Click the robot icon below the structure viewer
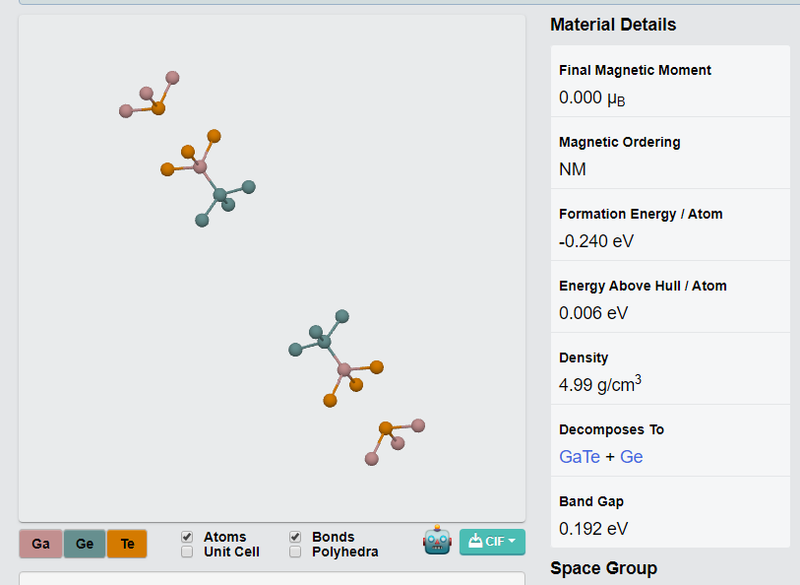This screenshot has width=800, height=585. 437,541
